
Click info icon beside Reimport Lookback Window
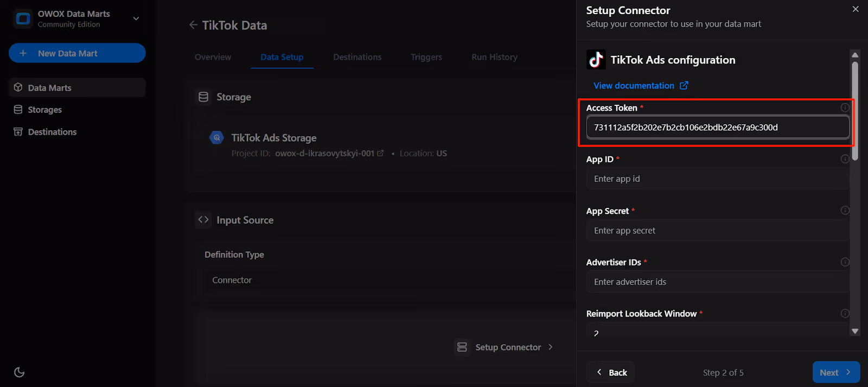[845, 313]
